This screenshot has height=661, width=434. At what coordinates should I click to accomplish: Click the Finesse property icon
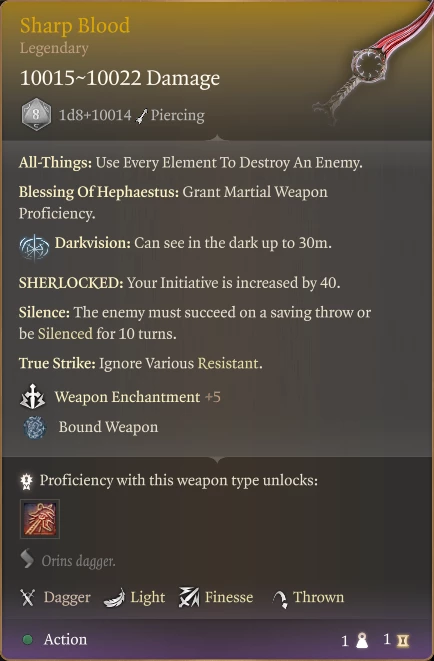189,597
